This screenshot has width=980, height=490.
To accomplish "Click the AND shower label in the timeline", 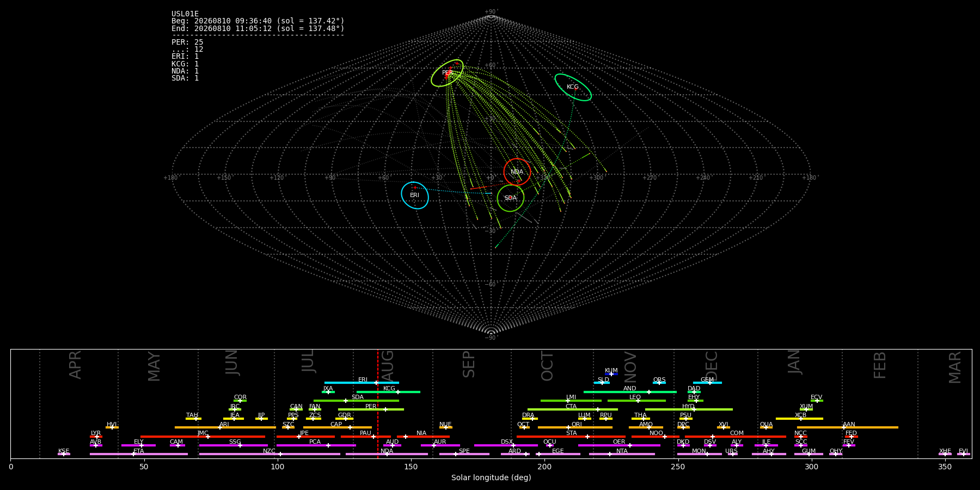I will [x=630, y=389].
